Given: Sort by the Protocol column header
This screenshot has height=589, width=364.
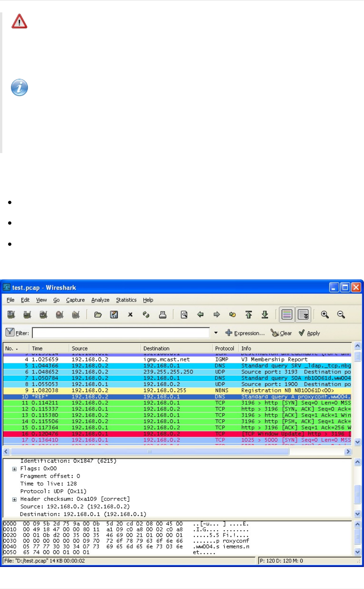Looking at the screenshot, I should coord(225,348).
